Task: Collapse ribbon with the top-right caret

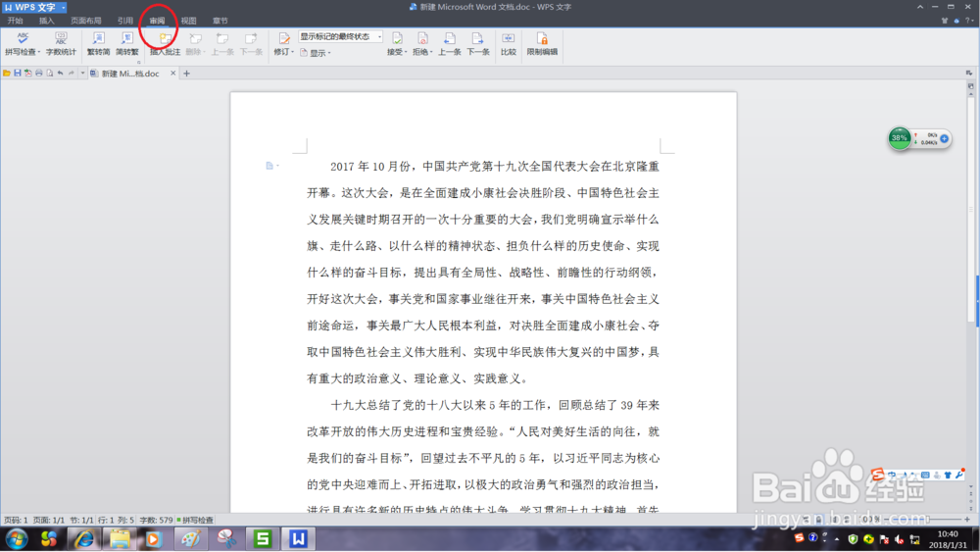Action: point(920,7)
